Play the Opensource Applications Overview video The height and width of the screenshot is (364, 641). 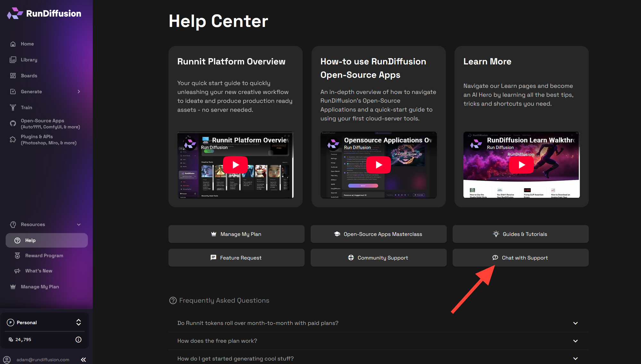[x=379, y=165]
